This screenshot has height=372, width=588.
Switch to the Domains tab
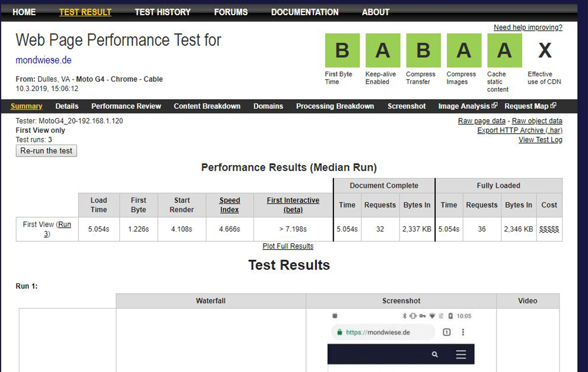(268, 106)
